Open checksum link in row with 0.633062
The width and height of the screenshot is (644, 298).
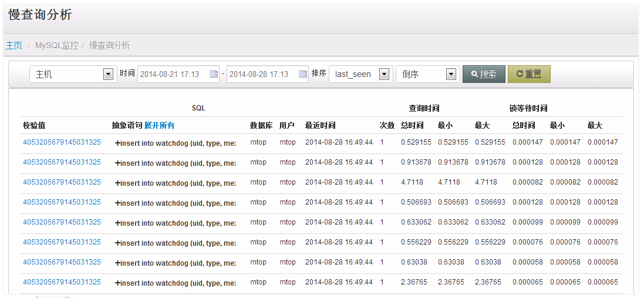(62, 222)
